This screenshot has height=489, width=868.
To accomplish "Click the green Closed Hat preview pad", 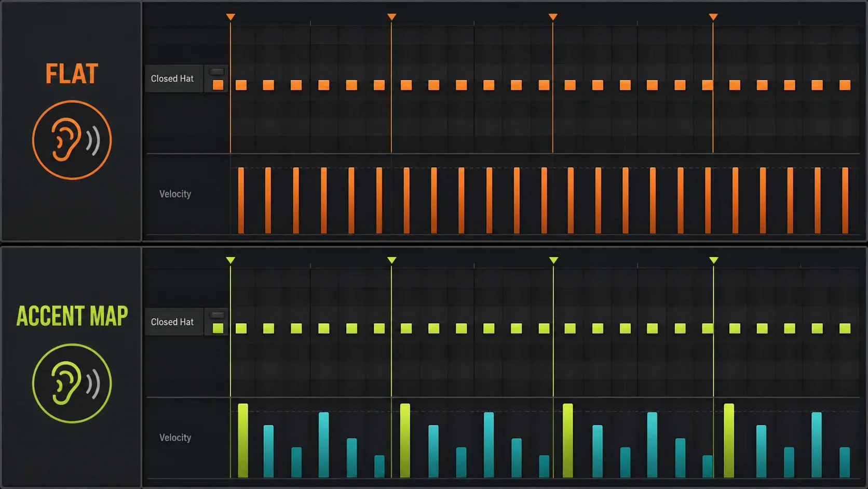I will (x=218, y=328).
